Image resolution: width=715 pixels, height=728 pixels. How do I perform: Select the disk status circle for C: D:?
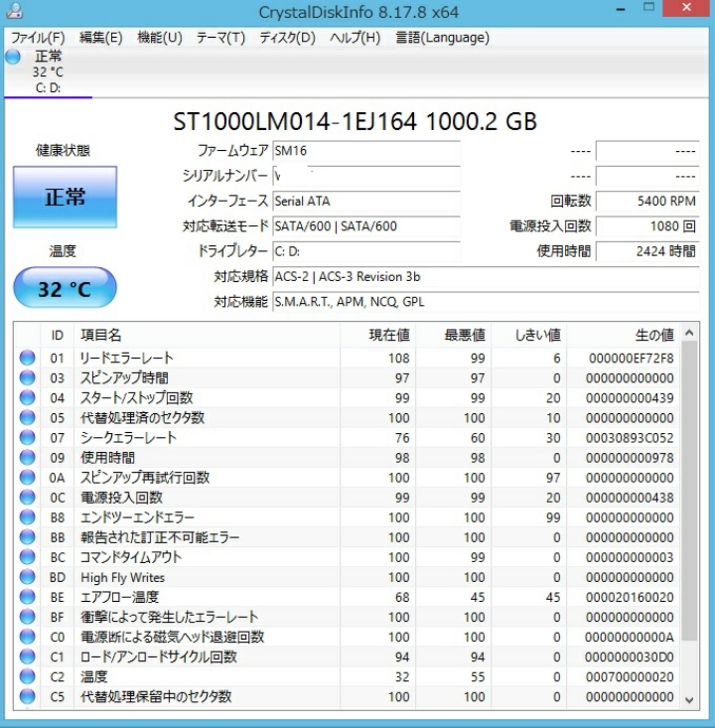pos(13,57)
